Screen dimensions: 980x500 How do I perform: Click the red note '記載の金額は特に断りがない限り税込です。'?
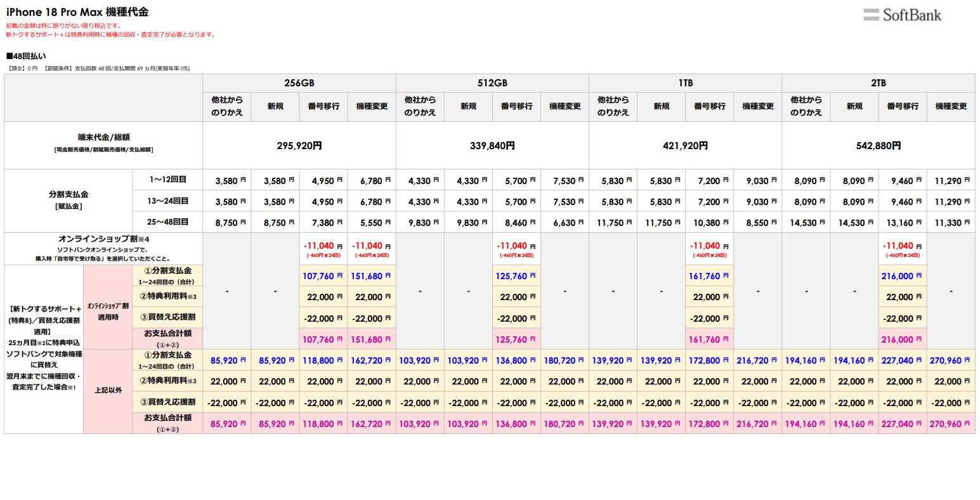(64, 26)
